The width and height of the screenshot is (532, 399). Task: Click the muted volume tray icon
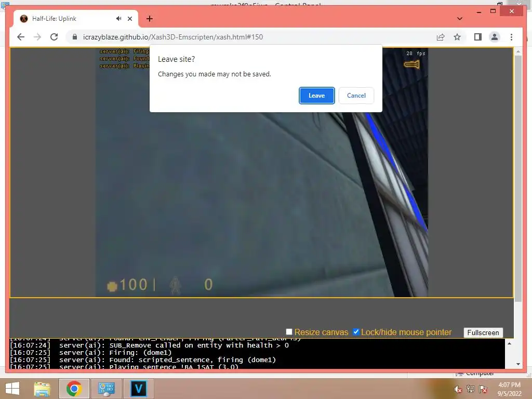tap(458, 389)
